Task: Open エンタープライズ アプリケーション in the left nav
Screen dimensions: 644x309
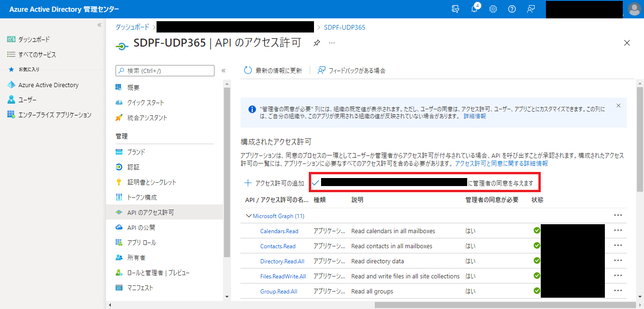Action: [x=55, y=115]
